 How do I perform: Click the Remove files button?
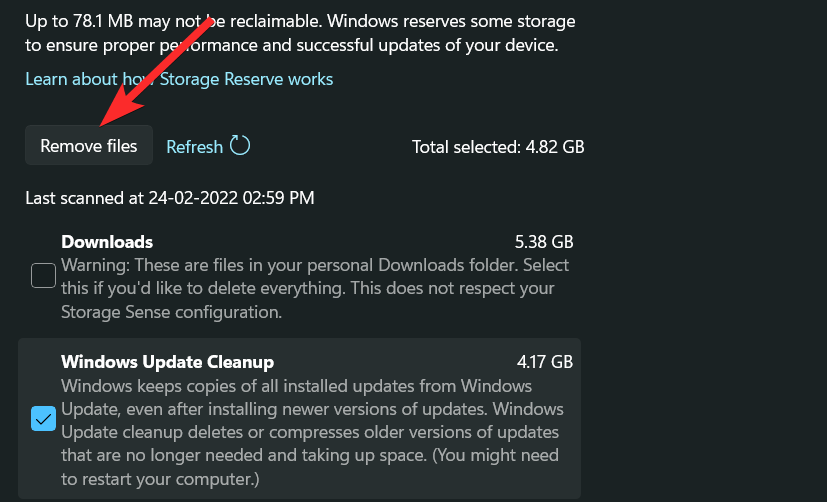[88, 146]
